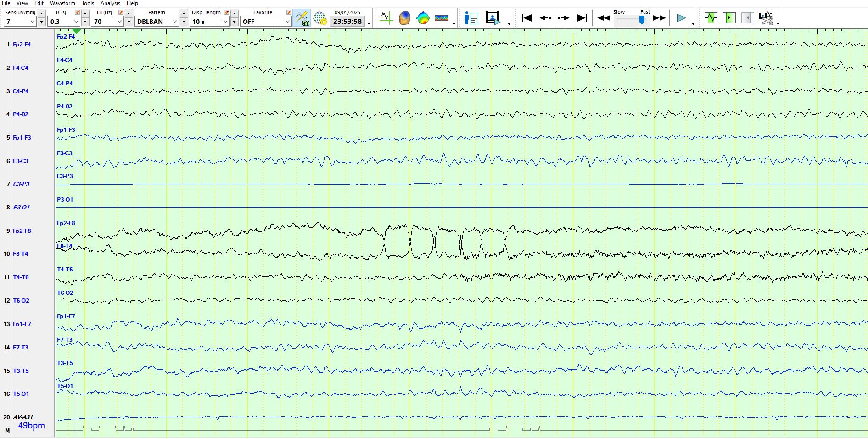Expand the options arrow beside the time display

(x=369, y=23)
